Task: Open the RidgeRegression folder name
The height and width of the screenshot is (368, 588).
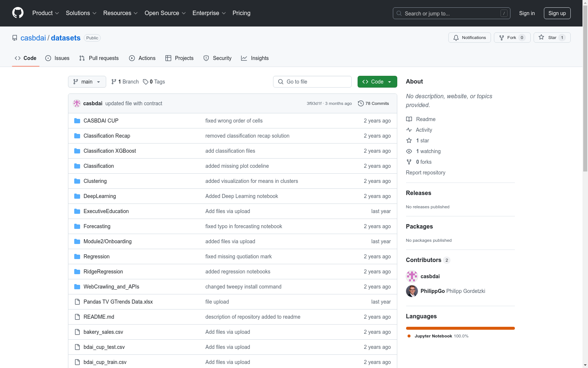Action: [x=103, y=272]
